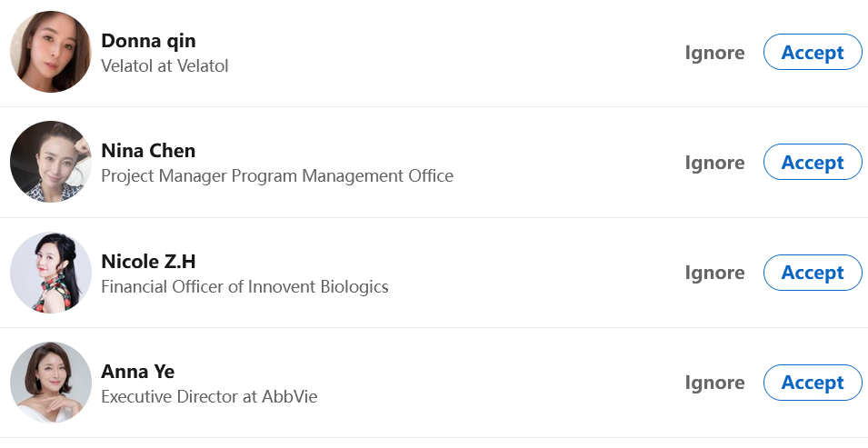Ignore Nicole Z.H's connection invitation
The height and width of the screenshot is (448, 868).
click(x=714, y=273)
